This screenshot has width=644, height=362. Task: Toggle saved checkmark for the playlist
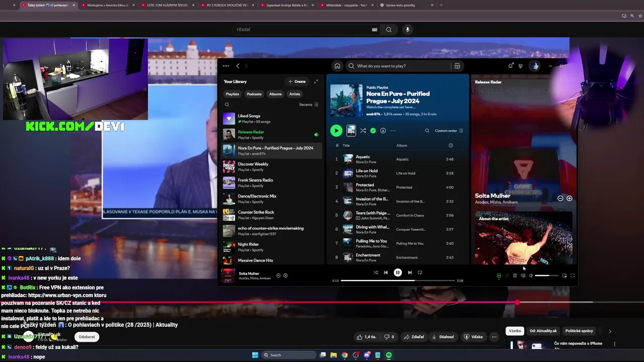(x=373, y=131)
